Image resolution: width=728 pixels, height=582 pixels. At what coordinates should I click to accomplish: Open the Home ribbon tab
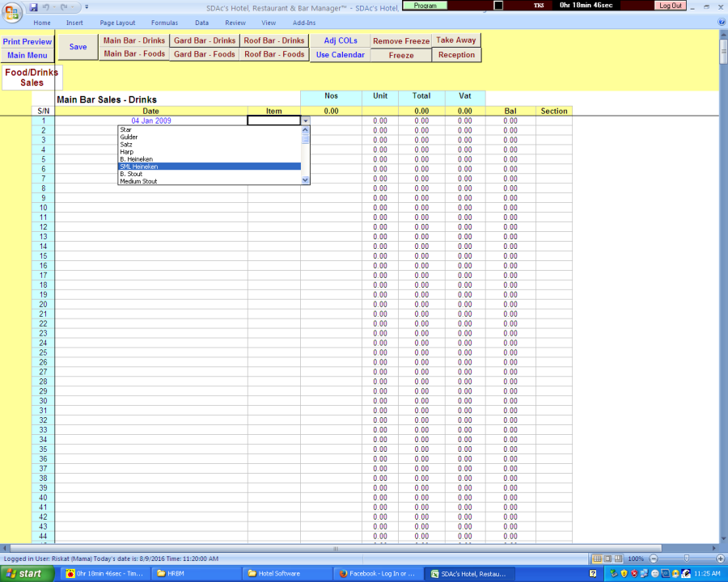tap(42, 23)
